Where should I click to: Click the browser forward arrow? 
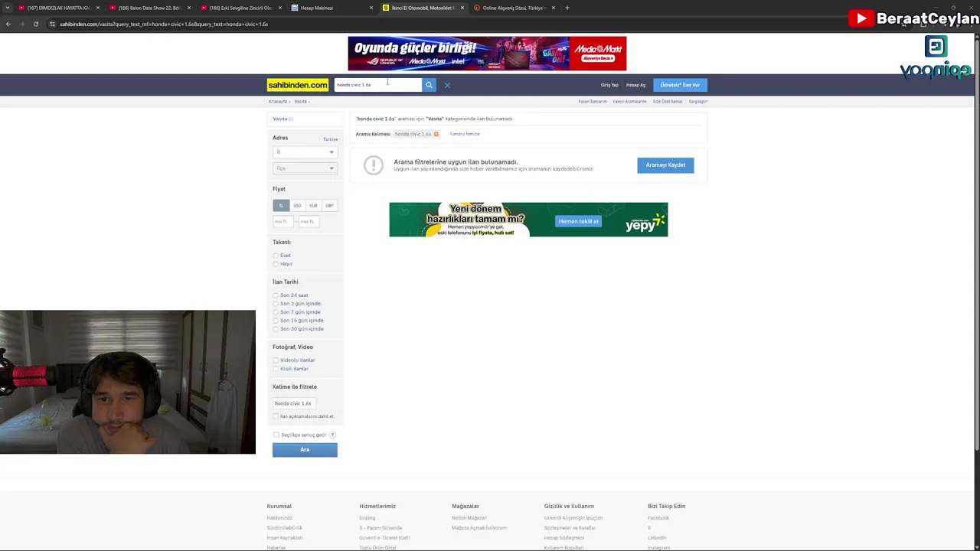pos(22,24)
